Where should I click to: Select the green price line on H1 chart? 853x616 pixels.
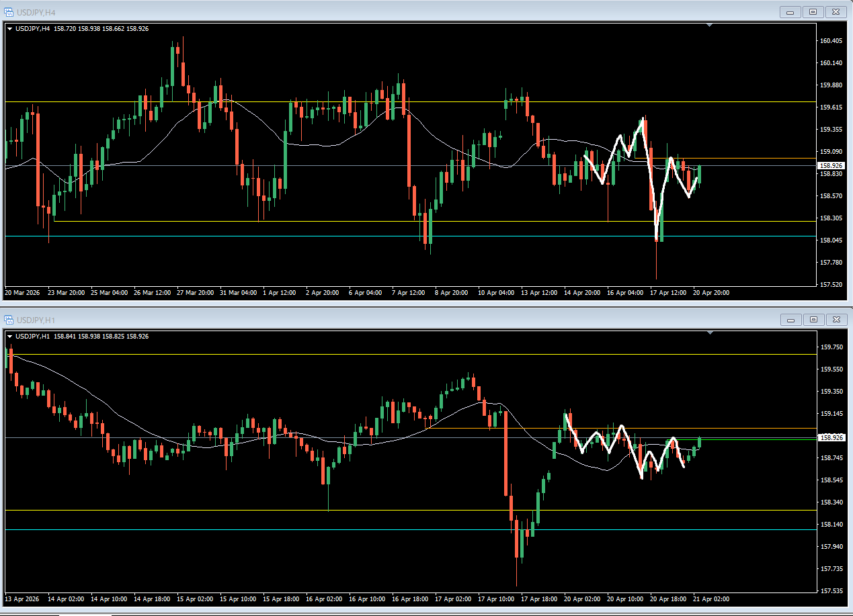[x=756, y=439]
